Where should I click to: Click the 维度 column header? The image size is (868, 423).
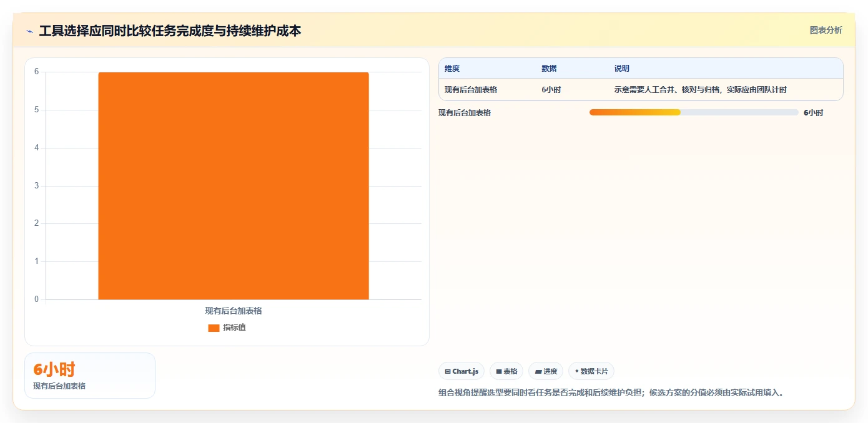[x=452, y=69]
